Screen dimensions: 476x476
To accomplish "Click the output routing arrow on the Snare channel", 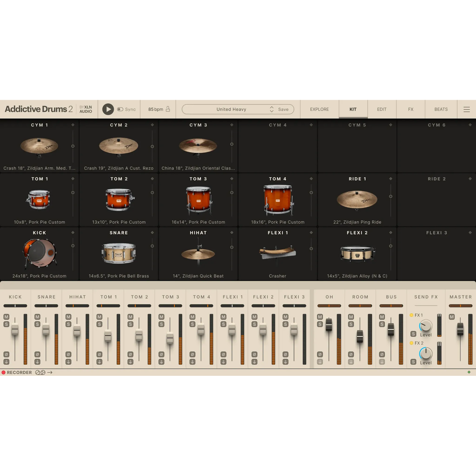I will tap(37, 361).
